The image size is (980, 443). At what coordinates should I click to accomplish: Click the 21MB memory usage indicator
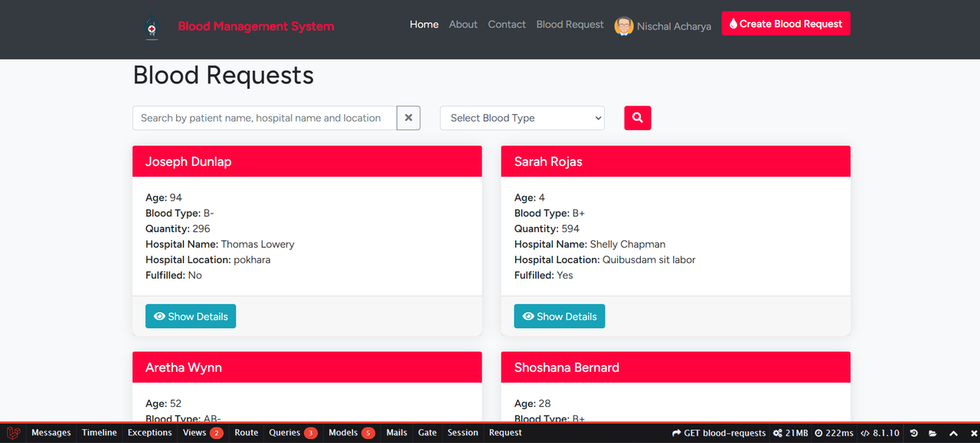click(x=790, y=433)
